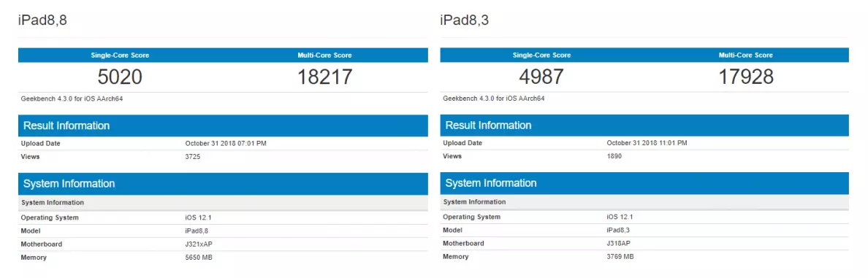This screenshot has height=278, width=868.
Task: Click Motherboard label in iPad8,3 panel
Action: [463, 244]
